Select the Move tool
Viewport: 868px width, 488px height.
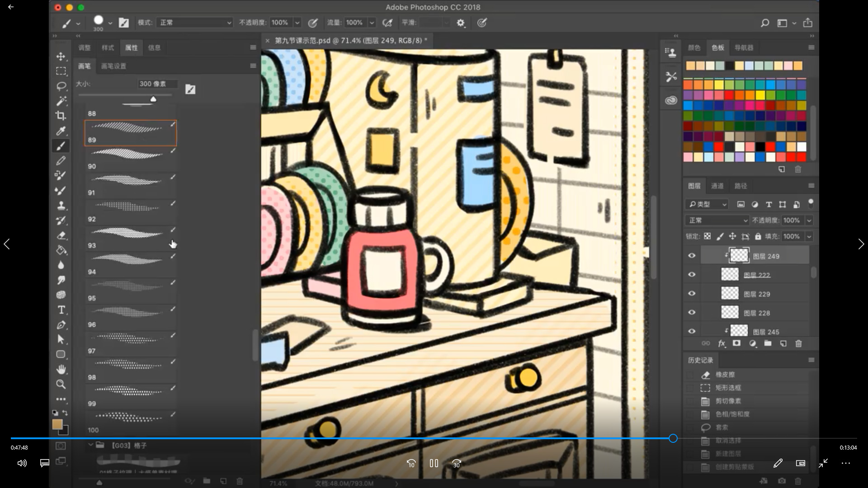point(61,56)
